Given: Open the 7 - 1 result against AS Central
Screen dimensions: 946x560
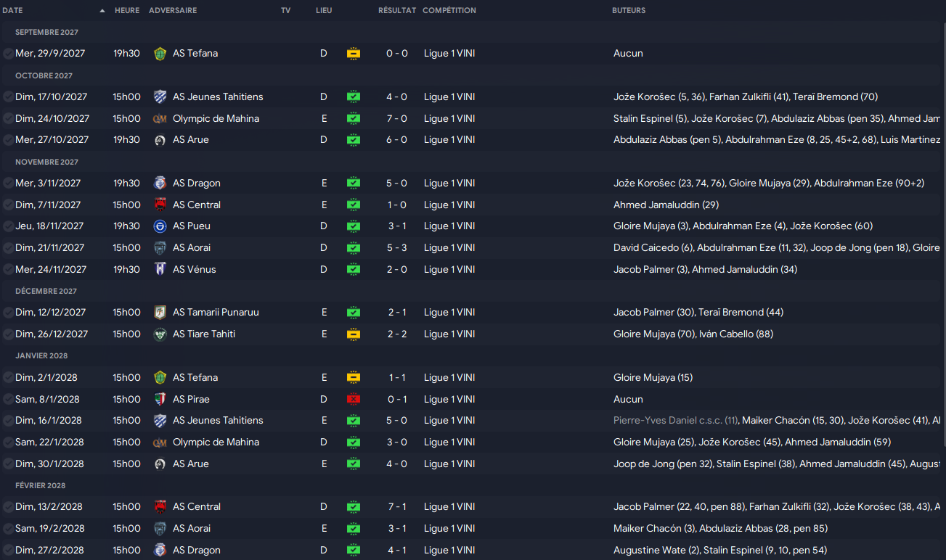Looking at the screenshot, I should pyautogui.click(x=397, y=506).
